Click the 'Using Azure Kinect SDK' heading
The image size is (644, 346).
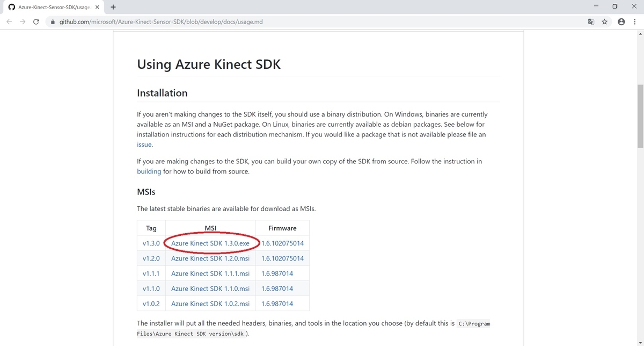[x=209, y=64]
